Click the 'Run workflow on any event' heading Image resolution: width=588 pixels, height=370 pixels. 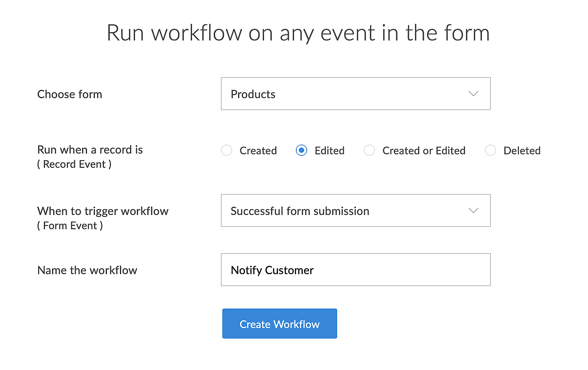[298, 33]
